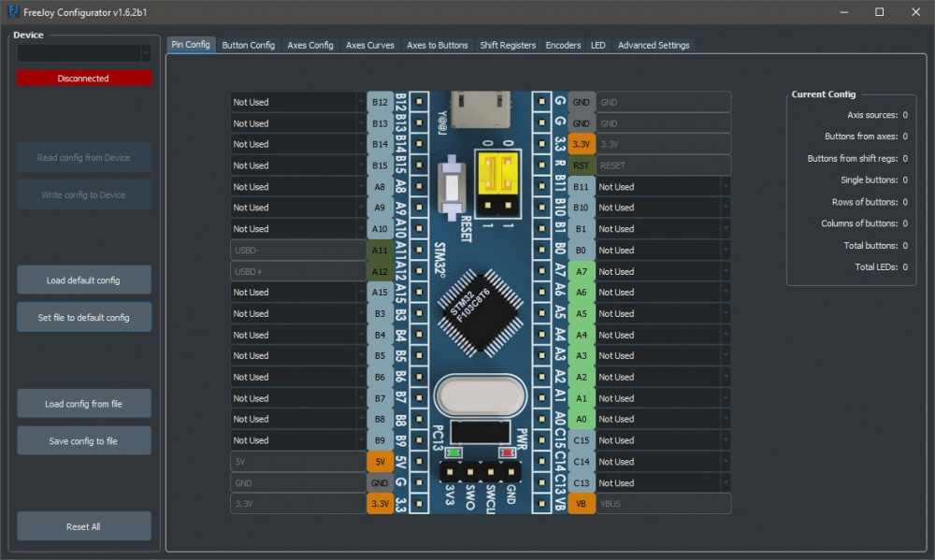This screenshot has height=560, width=935.
Task: Click the Reset All button
Action: point(83,526)
